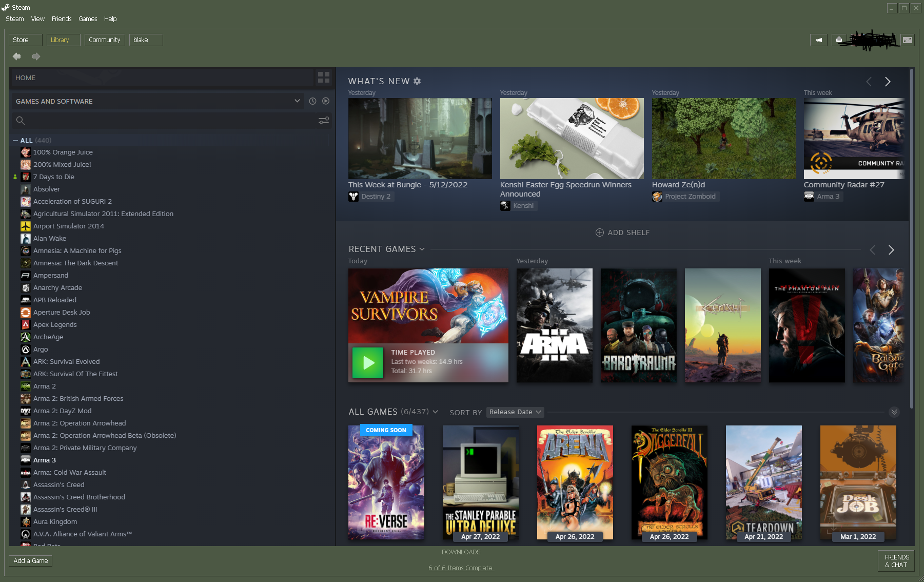The image size is (924, 582).
Task: Open announcements megaphone icon
Action: click(x=819, y=40)
